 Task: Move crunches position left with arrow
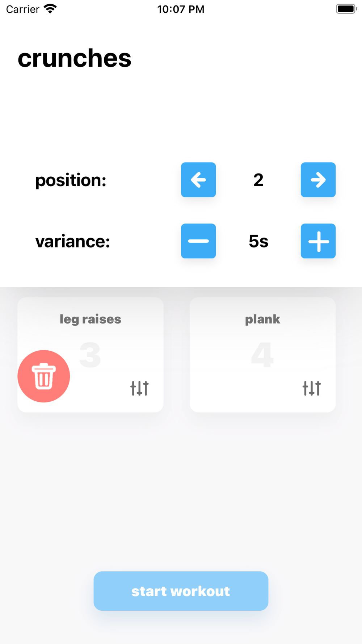click(198, 180)
